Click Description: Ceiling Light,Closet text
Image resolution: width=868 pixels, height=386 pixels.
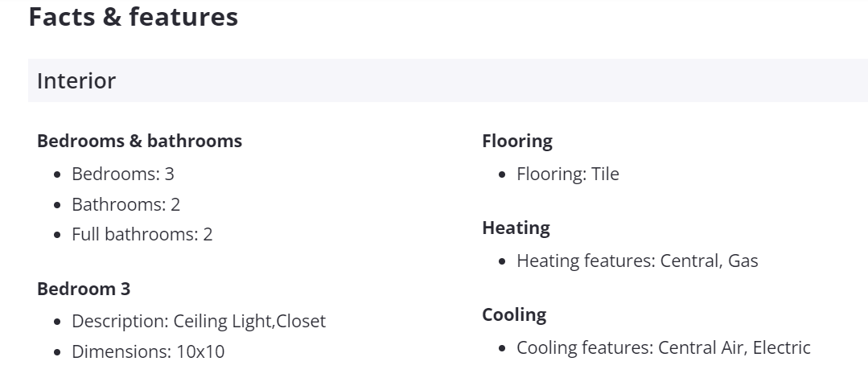198,322
